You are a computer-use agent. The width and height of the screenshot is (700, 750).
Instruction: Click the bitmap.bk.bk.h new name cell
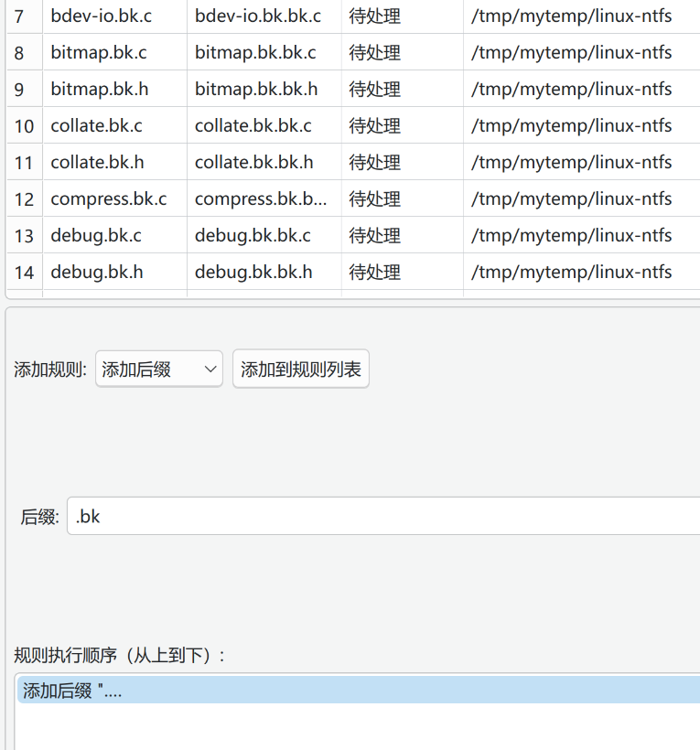[264, 89]
